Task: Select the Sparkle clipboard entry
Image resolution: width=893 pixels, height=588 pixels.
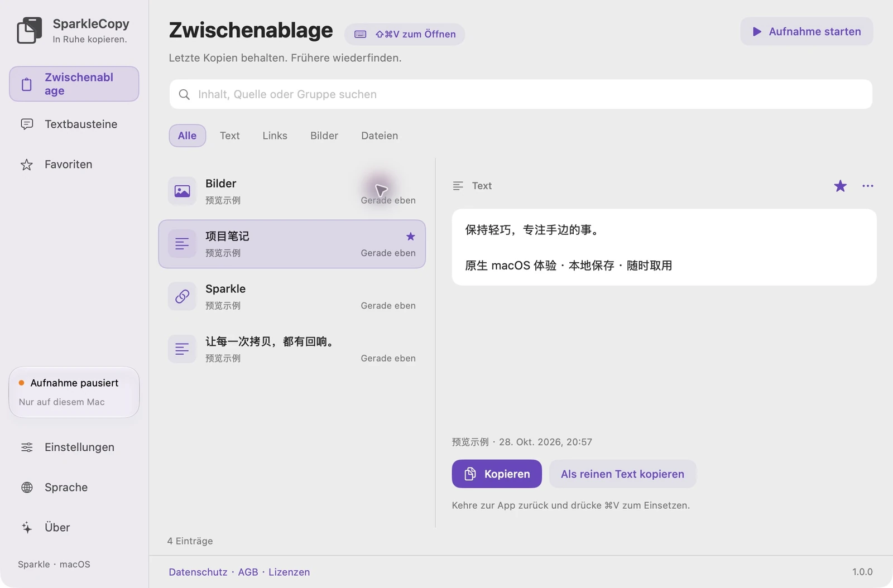Action: click(x=292, y=296)
